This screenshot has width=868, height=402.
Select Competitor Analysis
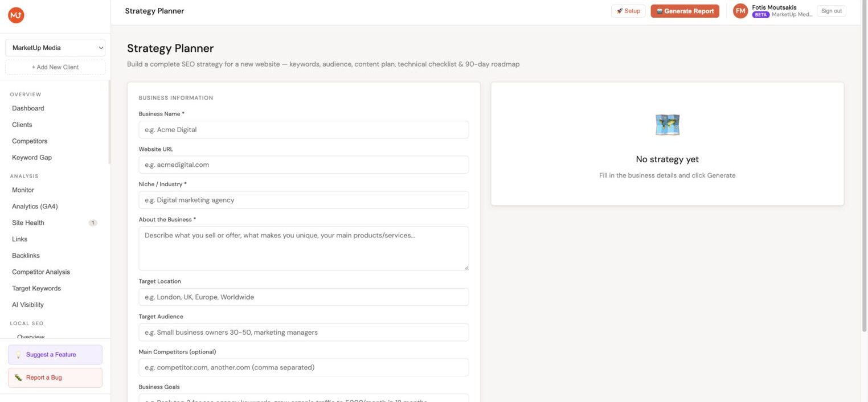click(x=41, y=272)
